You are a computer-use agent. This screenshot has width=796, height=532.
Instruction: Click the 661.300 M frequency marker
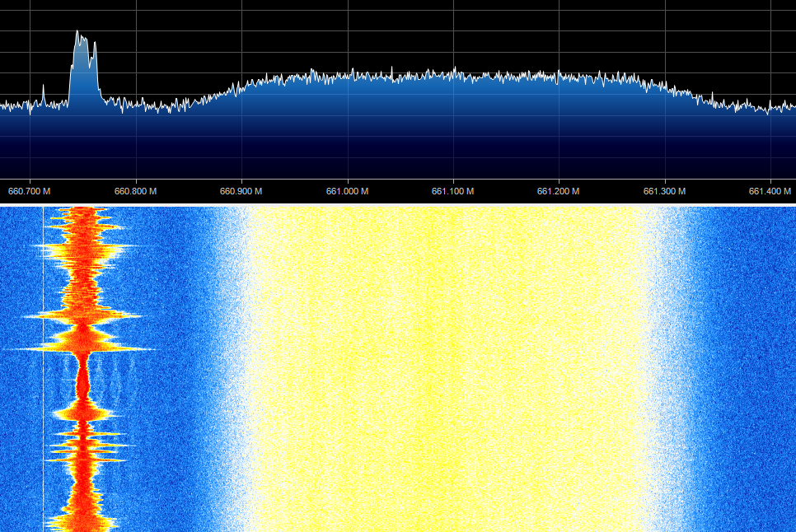[664, 191]
